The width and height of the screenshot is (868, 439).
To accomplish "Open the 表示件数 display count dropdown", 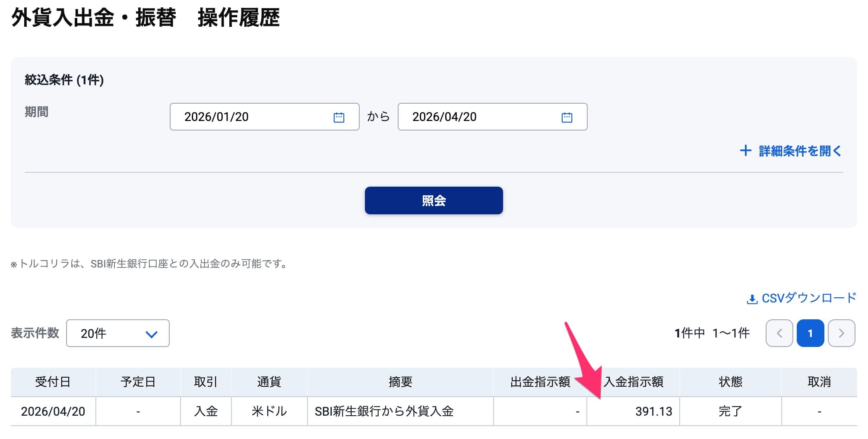I will coord(117,333).
